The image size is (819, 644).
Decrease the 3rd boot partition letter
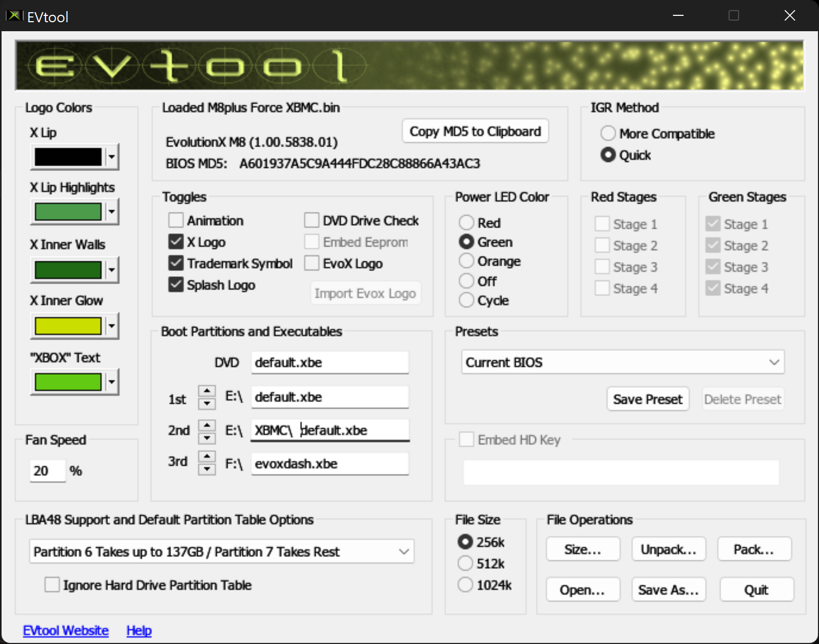207,469
